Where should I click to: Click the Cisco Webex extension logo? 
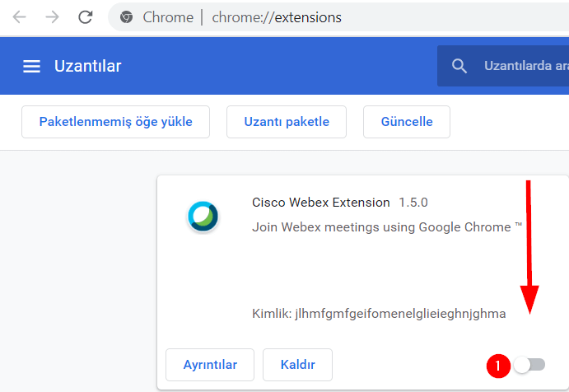tap(203, 216)
